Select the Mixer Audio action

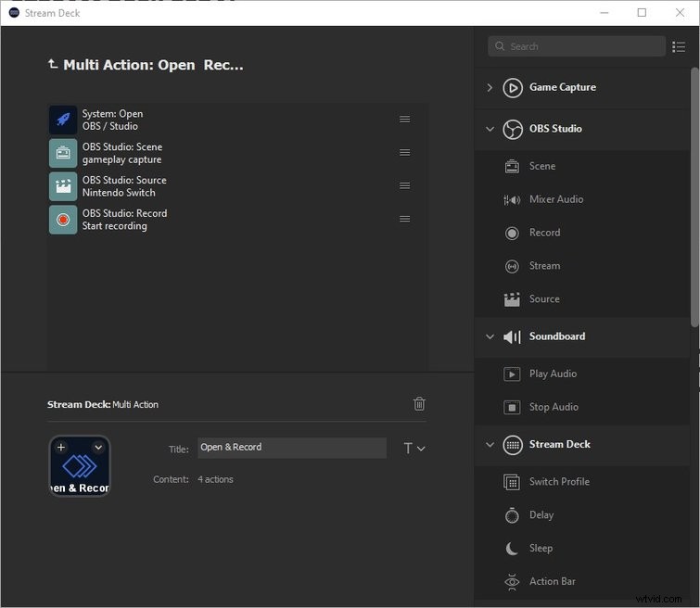pos(555,199)
